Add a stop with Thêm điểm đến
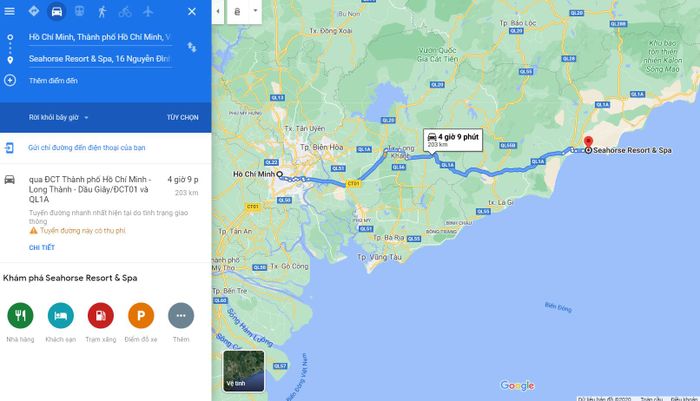Viewport: 700px width, 401px height. (53, 81)
